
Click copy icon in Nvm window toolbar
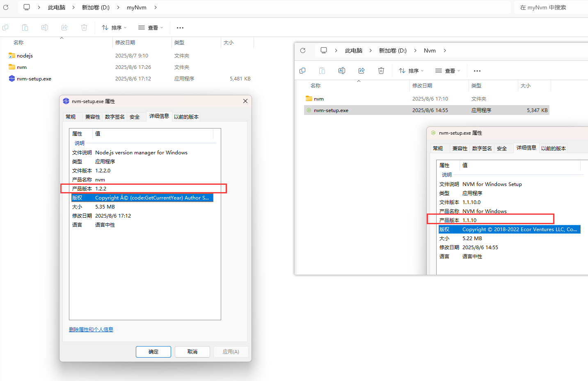302,71
